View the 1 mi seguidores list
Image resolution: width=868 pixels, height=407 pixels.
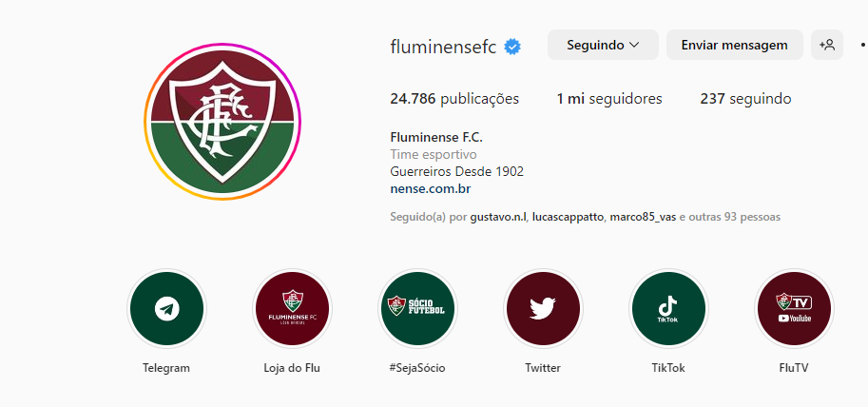tap(609, 99)
